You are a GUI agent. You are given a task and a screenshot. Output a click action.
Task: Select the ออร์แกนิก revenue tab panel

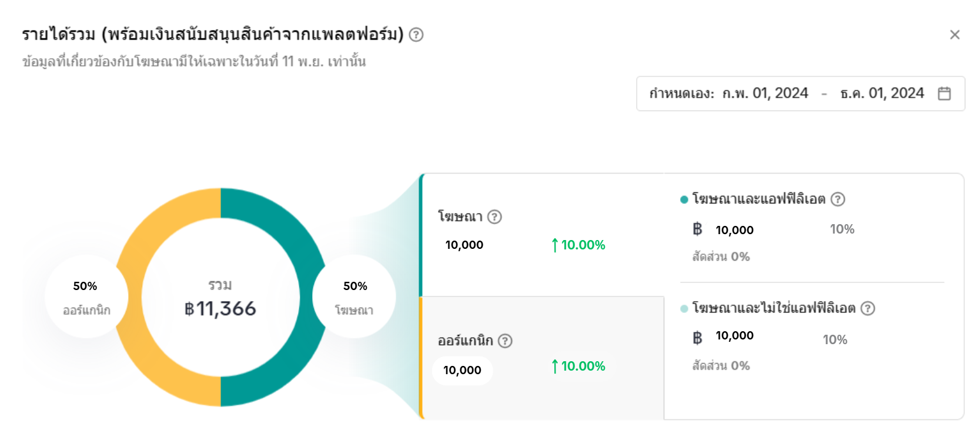pyautogui.click(x=541, y=358)
